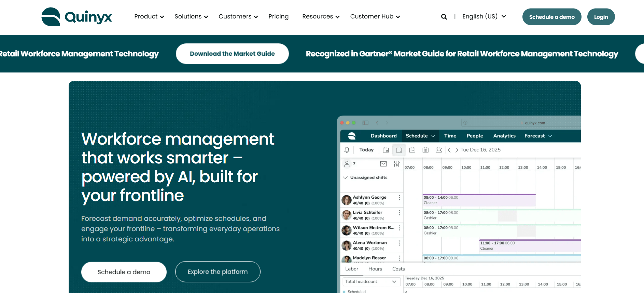Viewport: 644px width, 293px height.
Task: Select the Costs tab in the bottom panel
Action: [398, 269]
